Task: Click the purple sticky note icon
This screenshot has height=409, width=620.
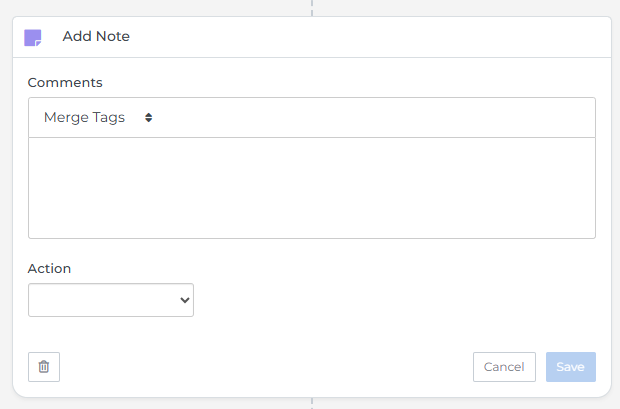Action: click(33, 38)
